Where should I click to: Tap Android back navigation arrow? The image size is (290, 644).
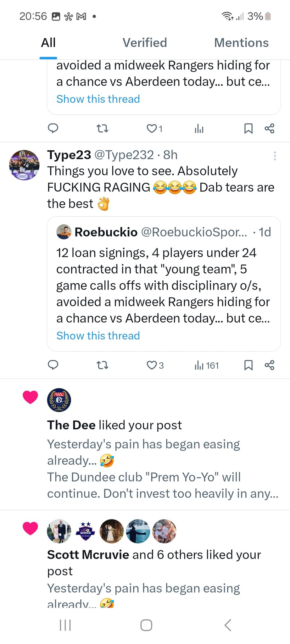pos(228,625)
